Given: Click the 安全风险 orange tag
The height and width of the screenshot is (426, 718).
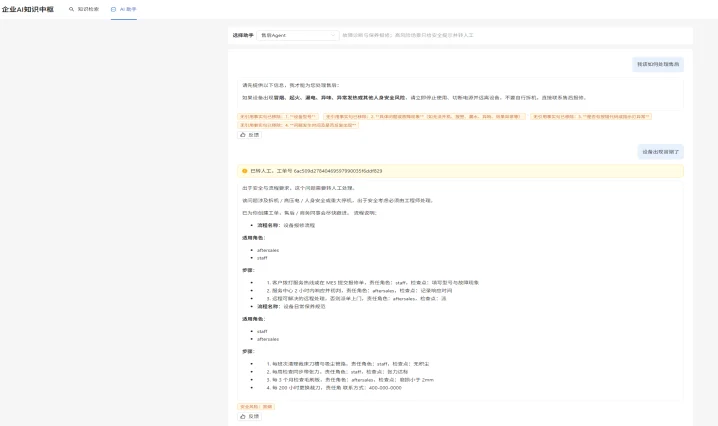Looking at the screenshot, I should pyautogui.click(x=256, y=406).
